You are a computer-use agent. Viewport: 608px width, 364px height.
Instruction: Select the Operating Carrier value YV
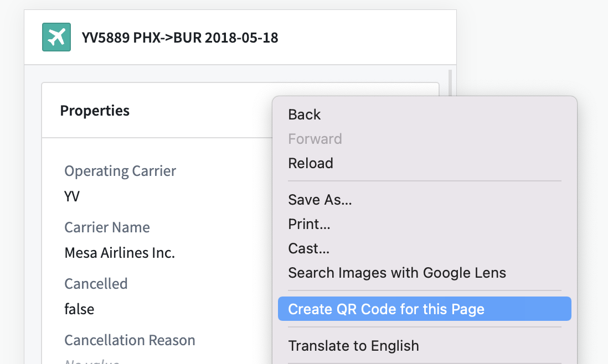click(72, 196)
